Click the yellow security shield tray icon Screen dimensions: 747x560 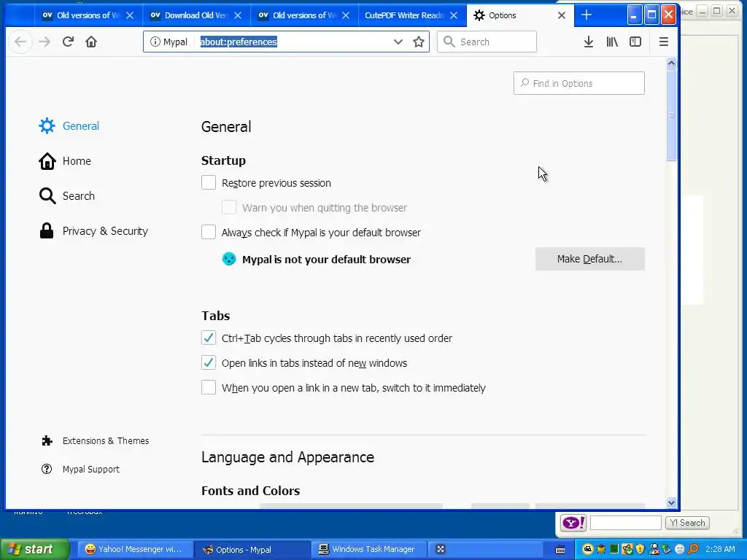click(640, 550)
